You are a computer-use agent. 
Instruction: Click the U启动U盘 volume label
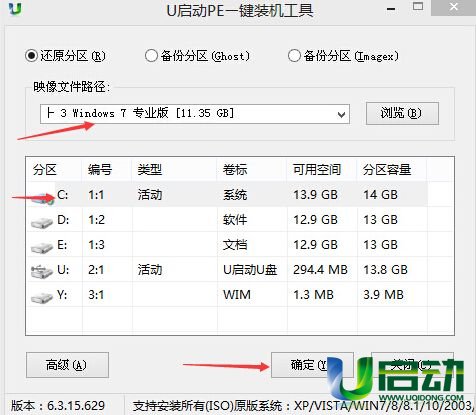(x=250, y=270)
